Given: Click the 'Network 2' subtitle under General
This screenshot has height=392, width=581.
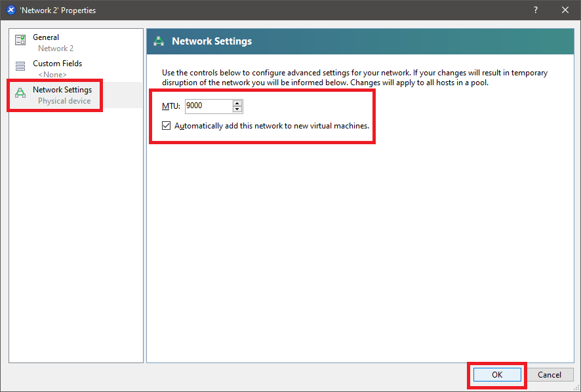Looking at the screenshot, I should point(56,49).
